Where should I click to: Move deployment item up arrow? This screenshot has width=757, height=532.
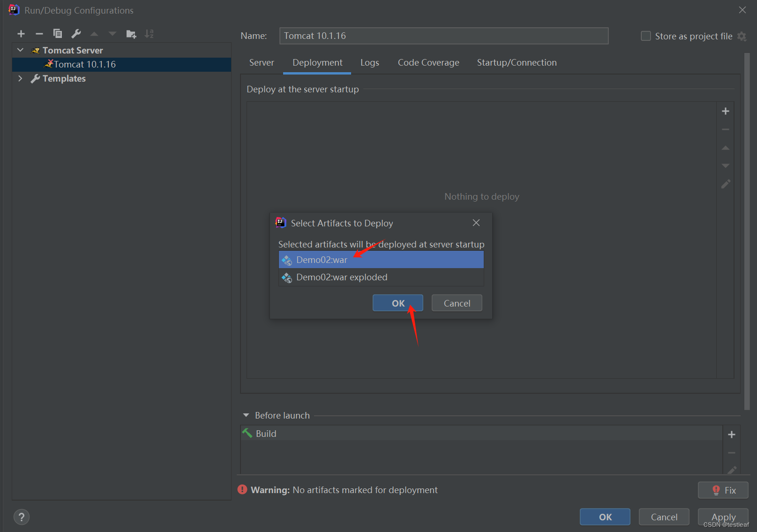point(726,148)
